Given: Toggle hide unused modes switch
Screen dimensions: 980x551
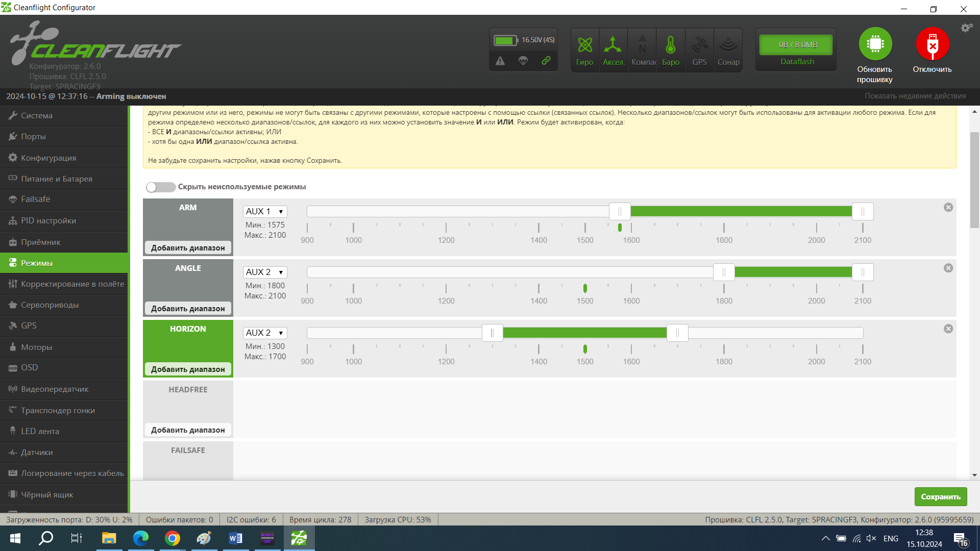Looking at the screenshot, I should click(x=160, y=187).
